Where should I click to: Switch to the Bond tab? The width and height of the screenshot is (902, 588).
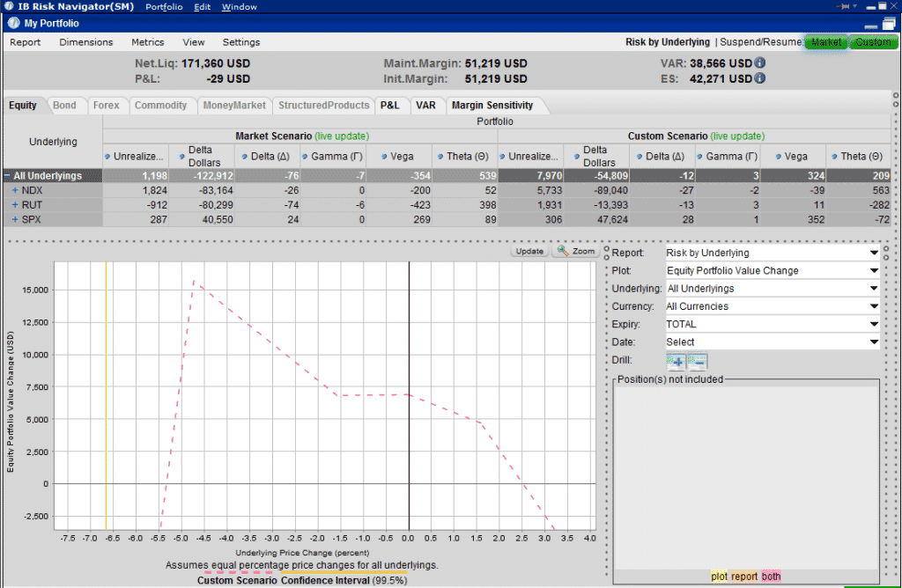pyautogui.click(x=64, y=105)
